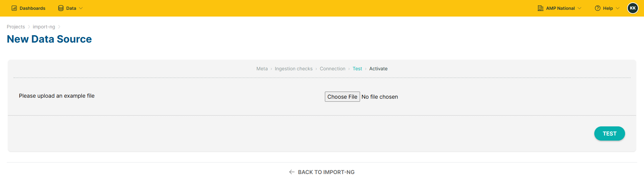Click the Help question mark icon
This screenshot has width=644, height=195.
coord(598,8)
